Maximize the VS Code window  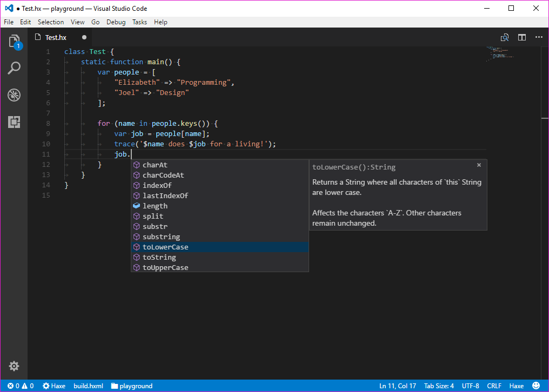(511, 8)
